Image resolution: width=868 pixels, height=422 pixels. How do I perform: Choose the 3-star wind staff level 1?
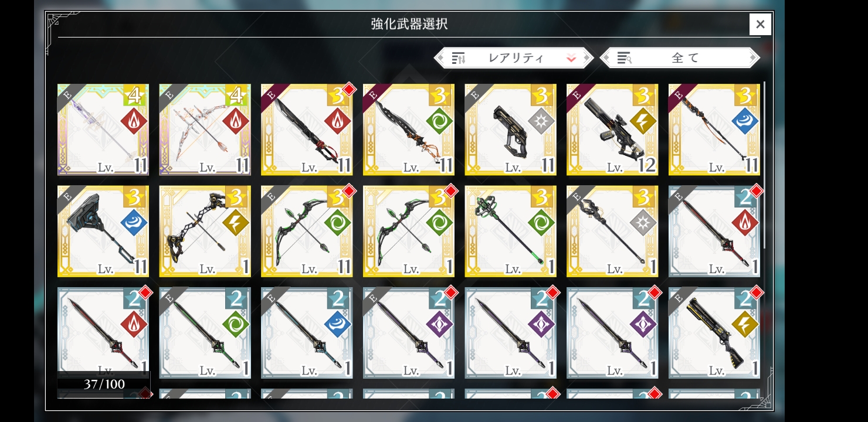(511, 232)
